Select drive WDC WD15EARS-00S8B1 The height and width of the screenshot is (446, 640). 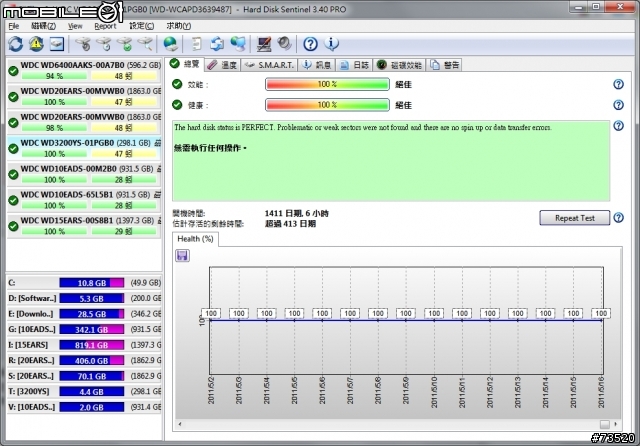(x=84, y=226)
